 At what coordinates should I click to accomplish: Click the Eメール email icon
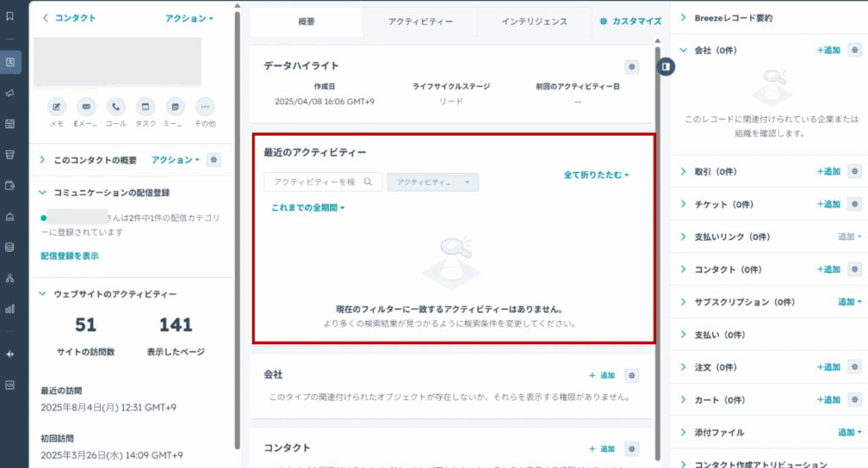(86, 107)
